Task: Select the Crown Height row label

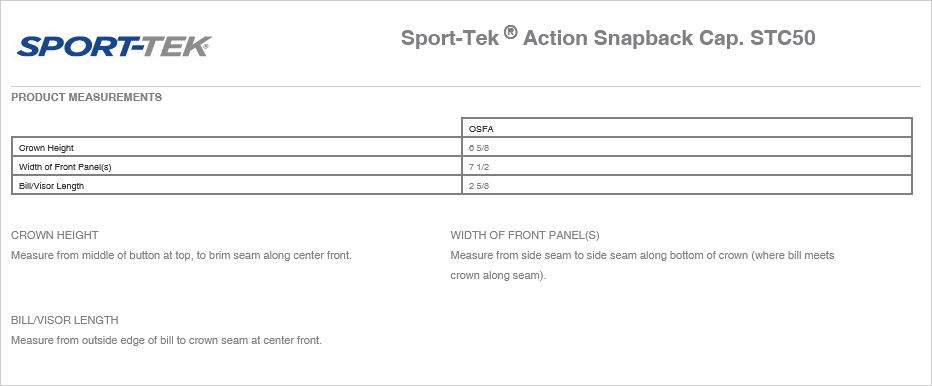Action: [46, 148]
